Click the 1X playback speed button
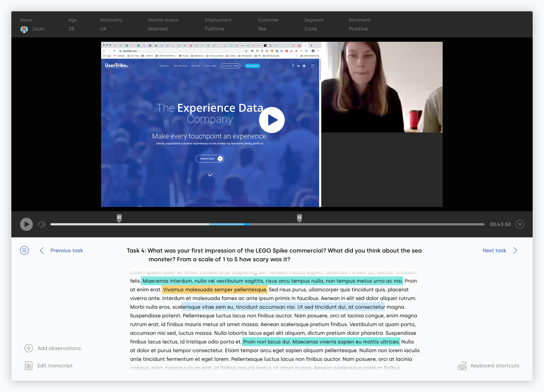Viewport: 544px width, 392px height. (519, 224)
